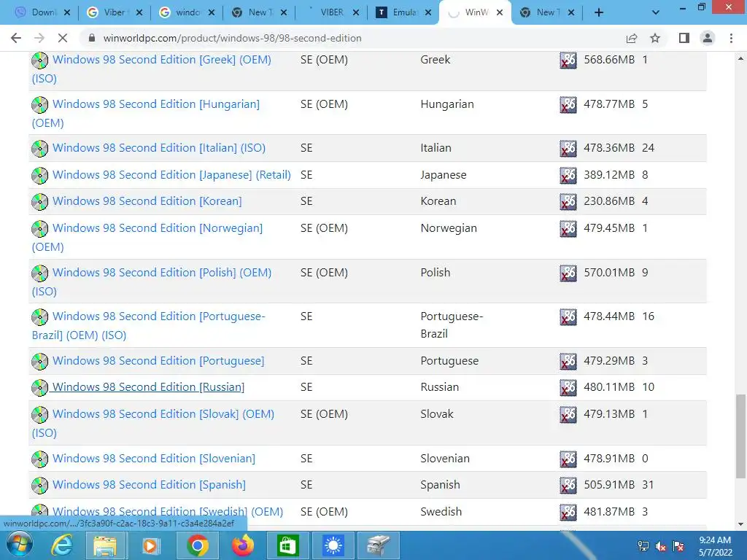Close the VIBER tab
Image resolution: width=747 pixels, height=560 pixels.
click(355, 12)
